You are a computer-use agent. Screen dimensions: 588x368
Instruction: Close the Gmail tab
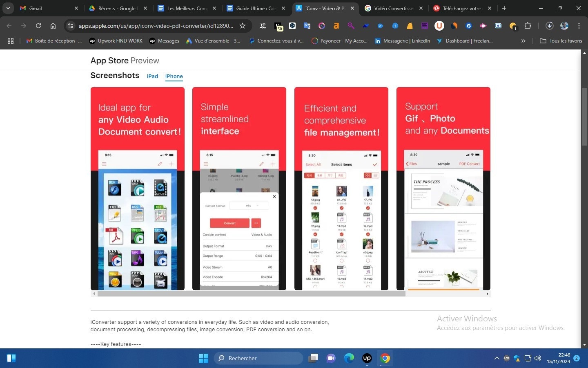pyautogui.click(x=76, y=8)
